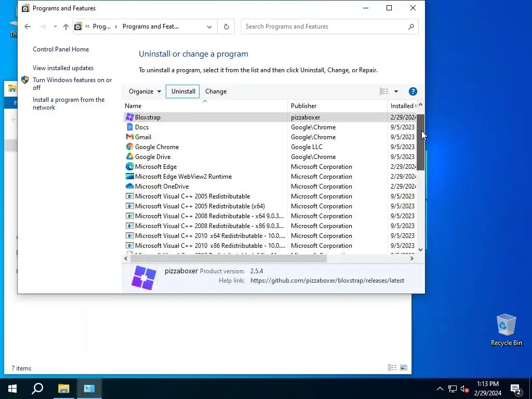Click the muted volume tray icon
The width and height of the screenshot is (532, 399).
point(464,389)
